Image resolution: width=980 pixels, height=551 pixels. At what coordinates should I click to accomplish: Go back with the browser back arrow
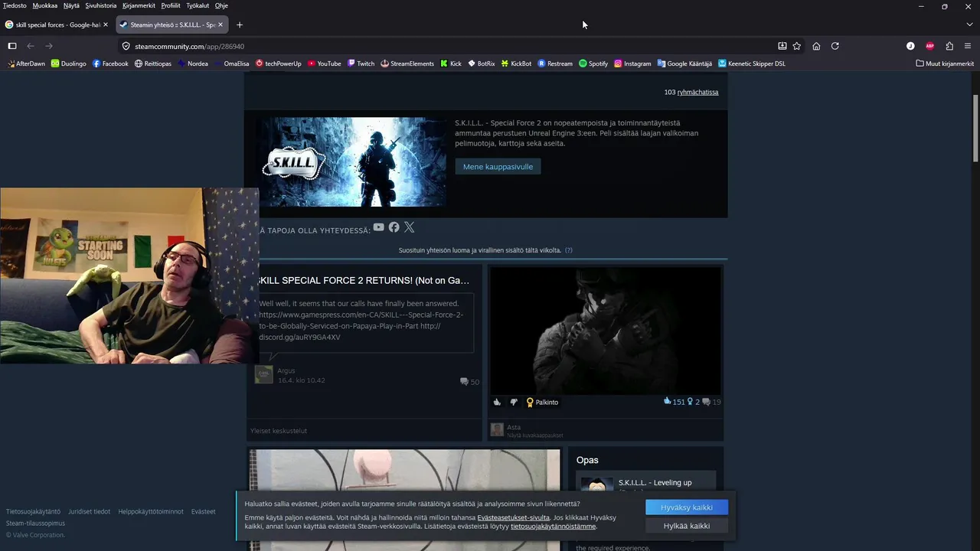(x=31, y=46)
